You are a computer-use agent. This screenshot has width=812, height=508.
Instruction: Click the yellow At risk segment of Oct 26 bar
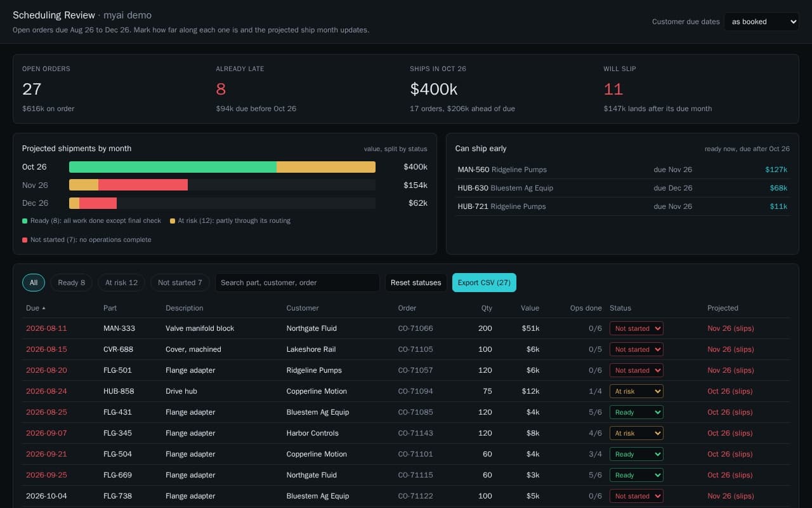point(326,167)
